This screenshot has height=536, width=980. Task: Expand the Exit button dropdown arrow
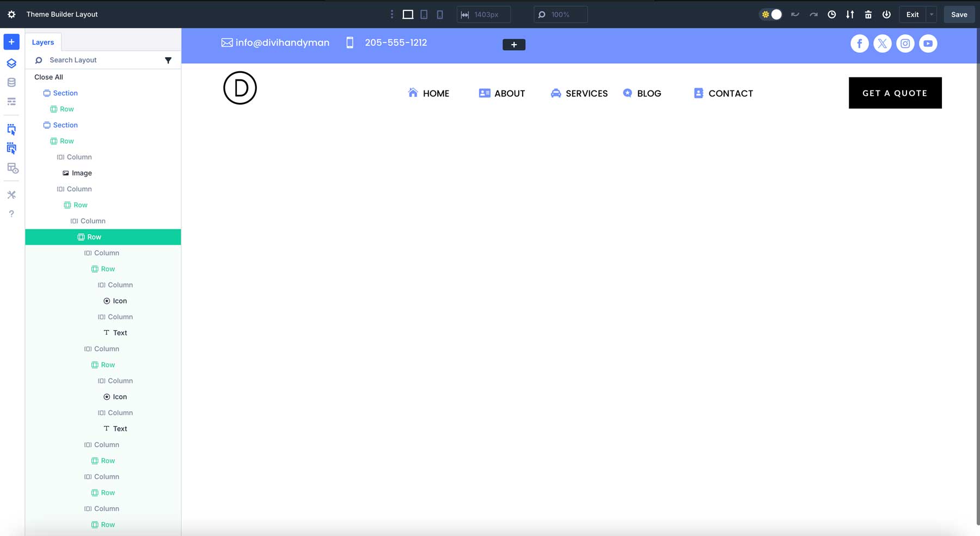pos(932,15)
